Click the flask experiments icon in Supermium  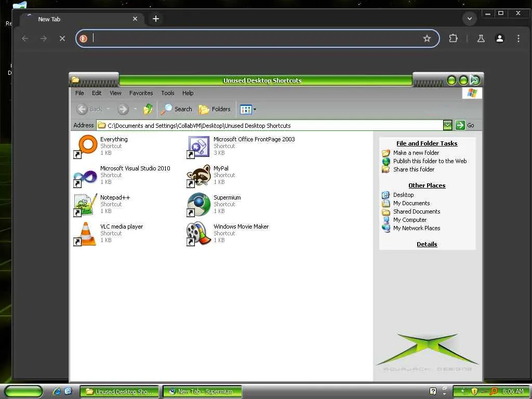481,38
